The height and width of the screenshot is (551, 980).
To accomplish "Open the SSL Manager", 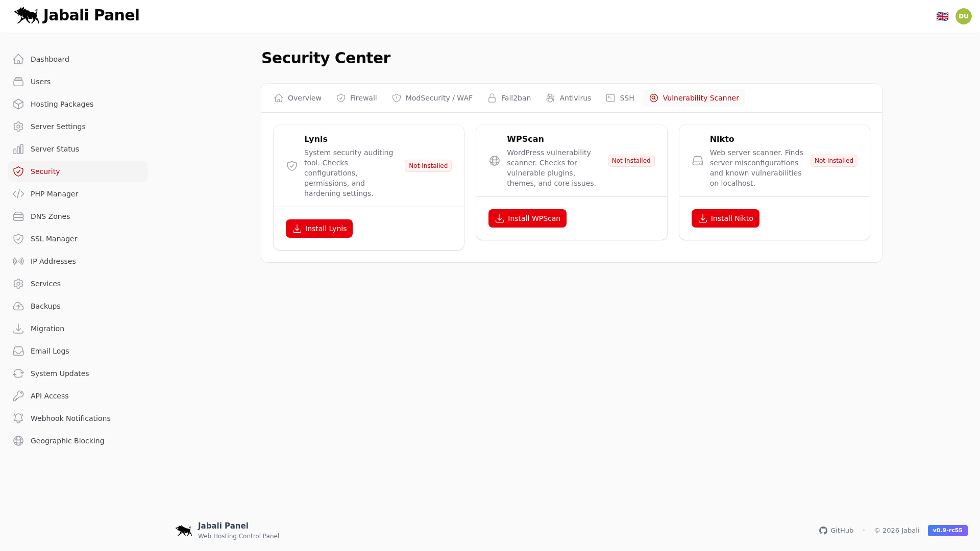I will click(x=54, y=239).
